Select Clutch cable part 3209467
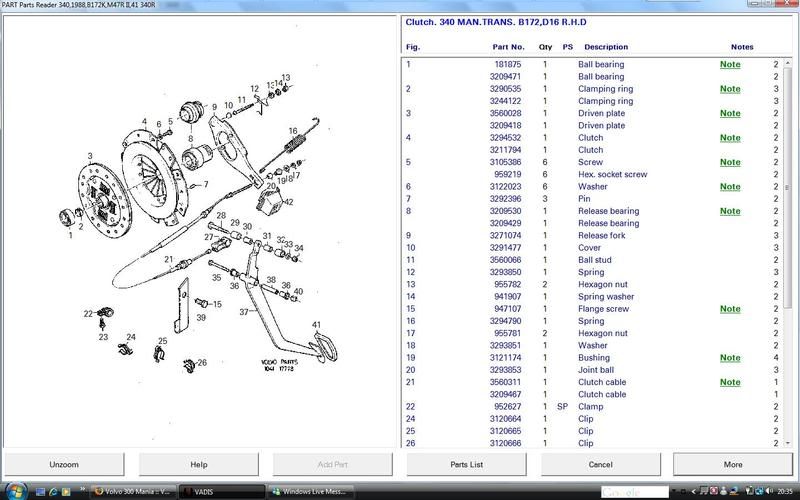 pyautogui.click(x=592, y=394)
